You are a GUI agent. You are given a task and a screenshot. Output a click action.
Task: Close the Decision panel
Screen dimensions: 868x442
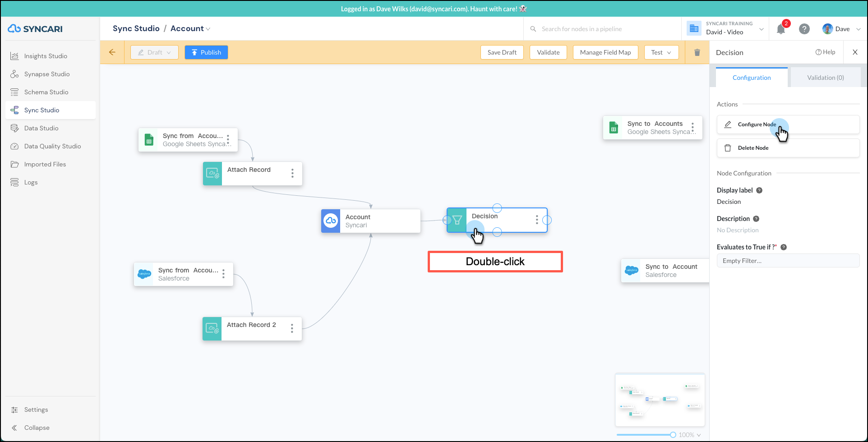click(x=855, y=52)
